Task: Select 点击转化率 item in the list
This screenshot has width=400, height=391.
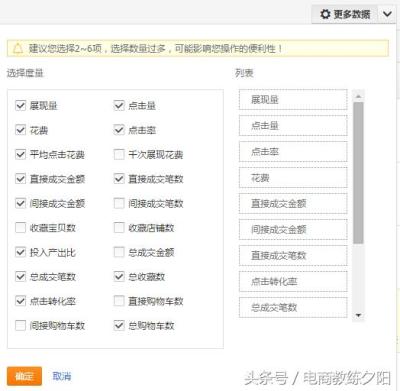Action: 293,281
